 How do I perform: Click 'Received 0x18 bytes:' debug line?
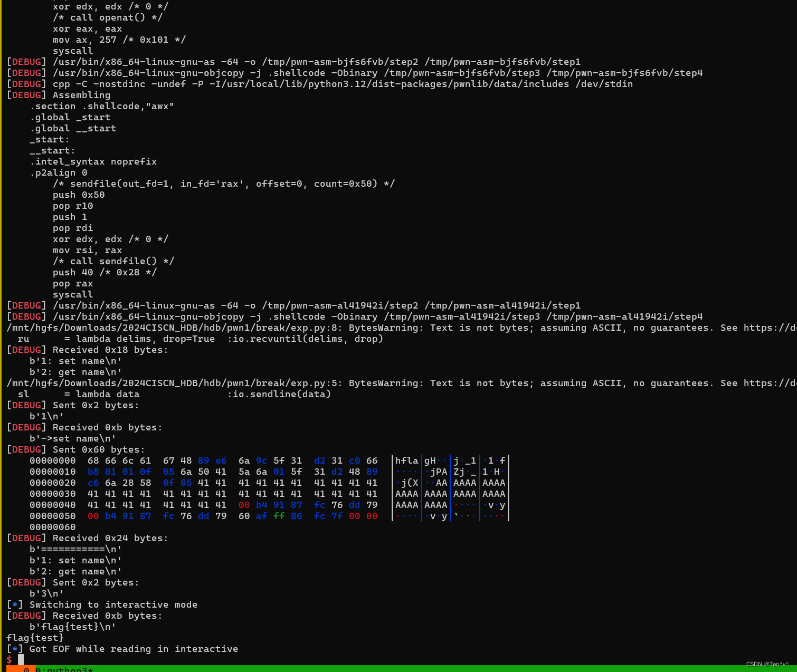(x=87, y=350)
